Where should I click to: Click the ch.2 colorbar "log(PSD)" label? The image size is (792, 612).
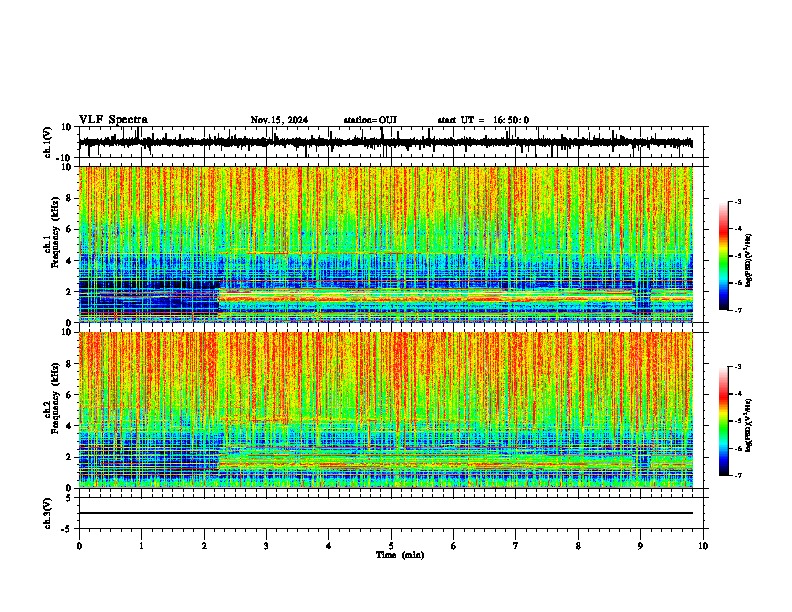coord(748,425)
